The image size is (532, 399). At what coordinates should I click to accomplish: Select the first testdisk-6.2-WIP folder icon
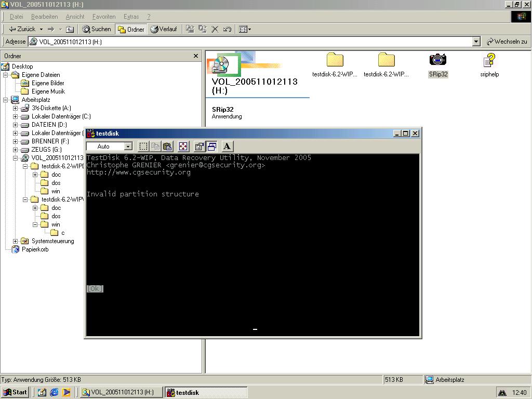tap(335, 60)
